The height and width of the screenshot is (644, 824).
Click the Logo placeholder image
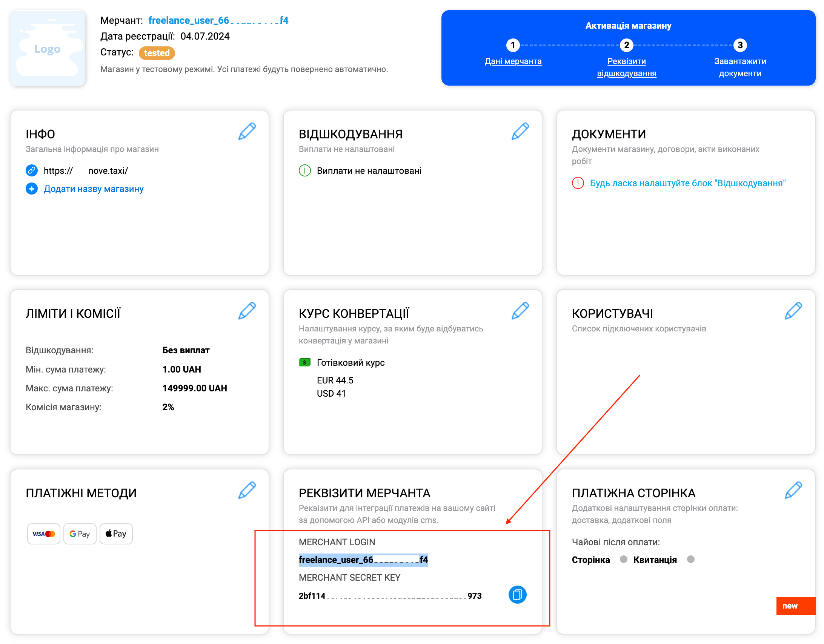tap(48, 49)
